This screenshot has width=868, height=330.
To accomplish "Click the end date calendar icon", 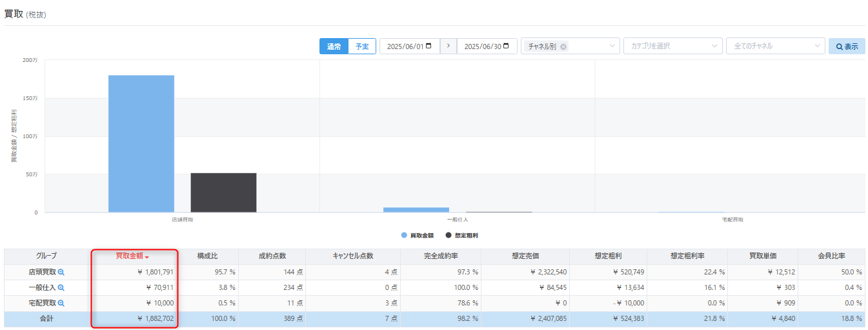I will pos(506,46).
